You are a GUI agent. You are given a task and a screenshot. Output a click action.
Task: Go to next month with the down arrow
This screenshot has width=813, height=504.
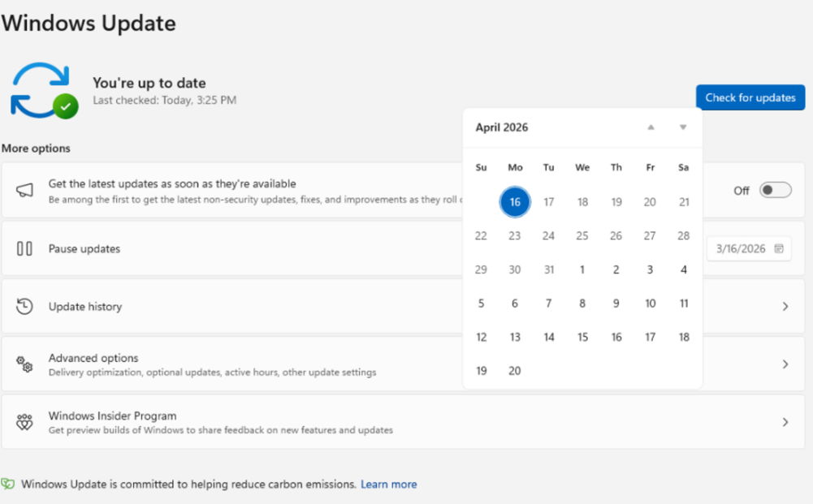[x=682, y=127]
